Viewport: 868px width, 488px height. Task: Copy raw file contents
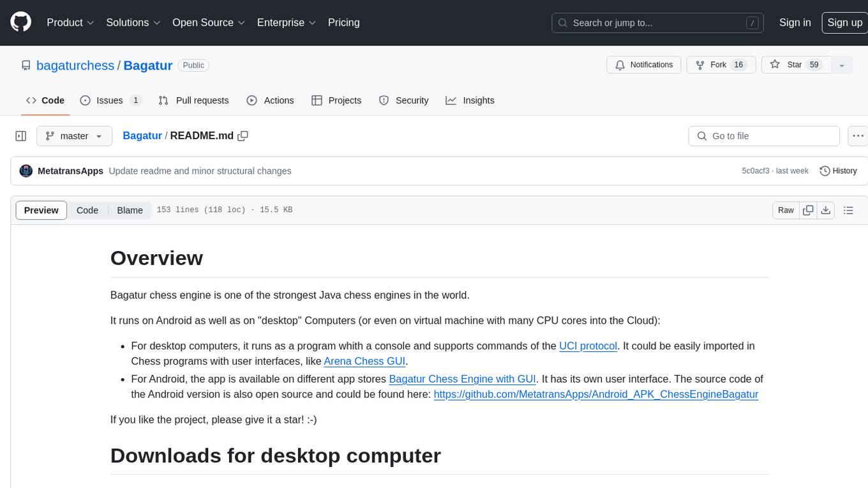click(808, 210)
